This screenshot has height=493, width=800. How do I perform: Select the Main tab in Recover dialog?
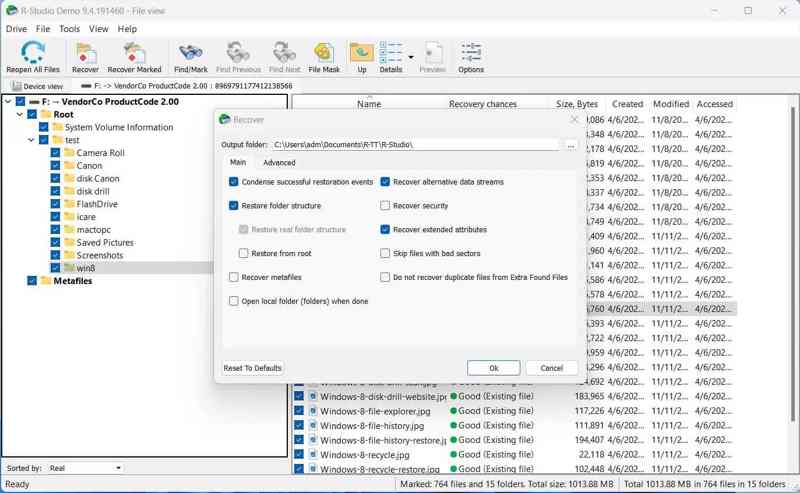click(238, 162)
